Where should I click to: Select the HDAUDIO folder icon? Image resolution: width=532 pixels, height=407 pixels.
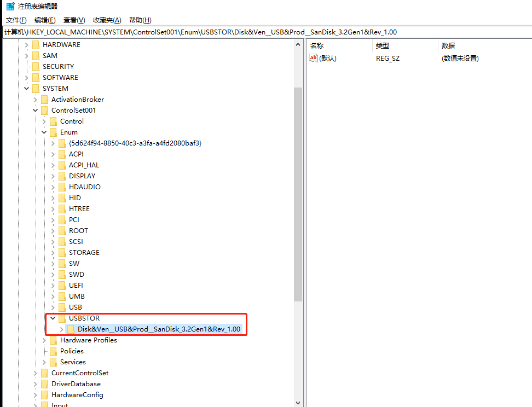pos(61,187)
